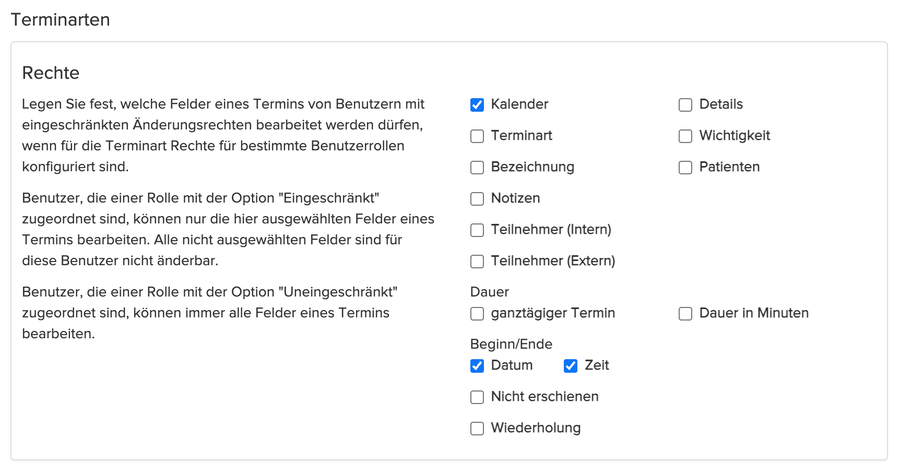Select the Nicht erschienen checkbox

(x=477, y=397)
